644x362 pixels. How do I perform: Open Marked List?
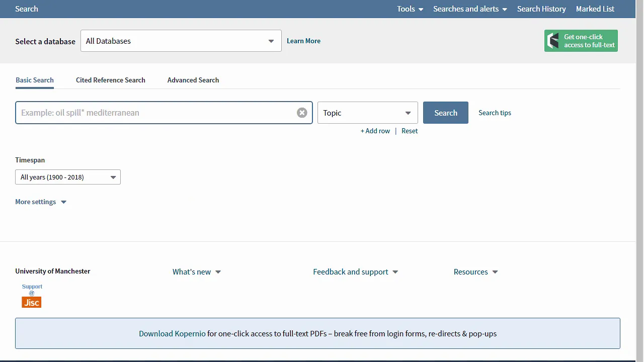(595, 9)
